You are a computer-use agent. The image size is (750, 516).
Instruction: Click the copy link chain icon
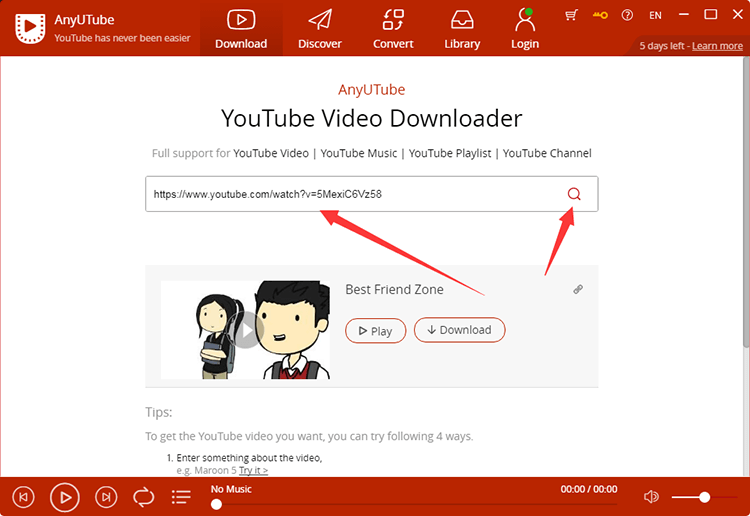(x=578, y=289)
